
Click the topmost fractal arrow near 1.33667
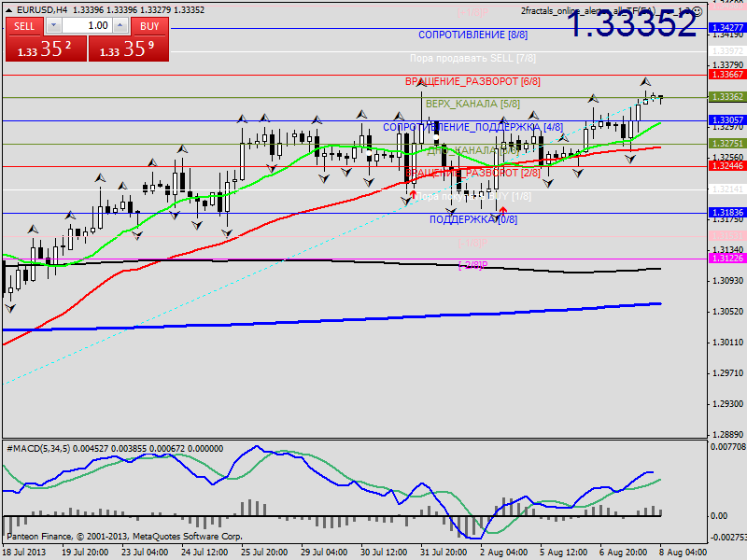646,83
